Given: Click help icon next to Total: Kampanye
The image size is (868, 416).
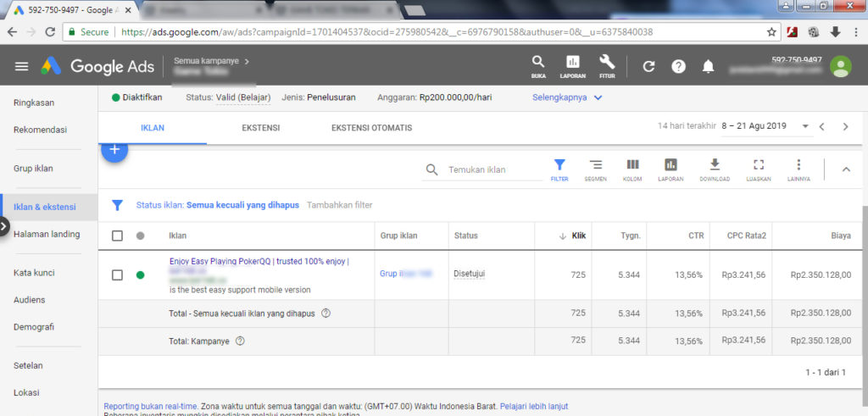Looking at the screenshot, I should 240,341.
